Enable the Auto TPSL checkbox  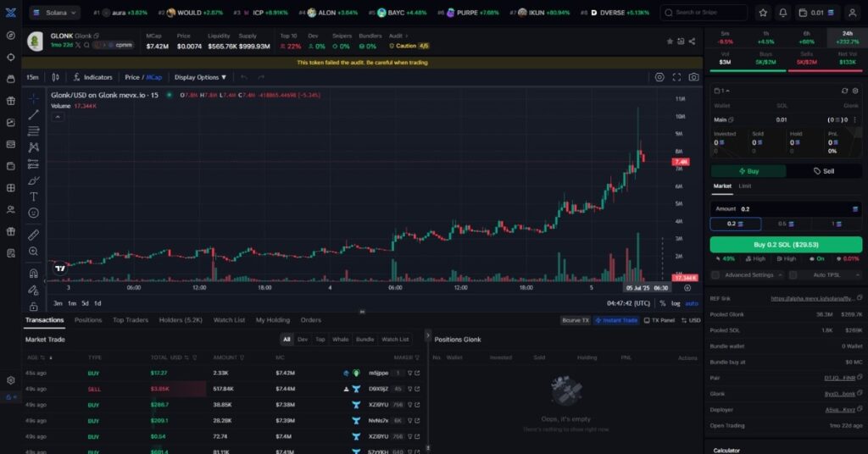point(793,274)
